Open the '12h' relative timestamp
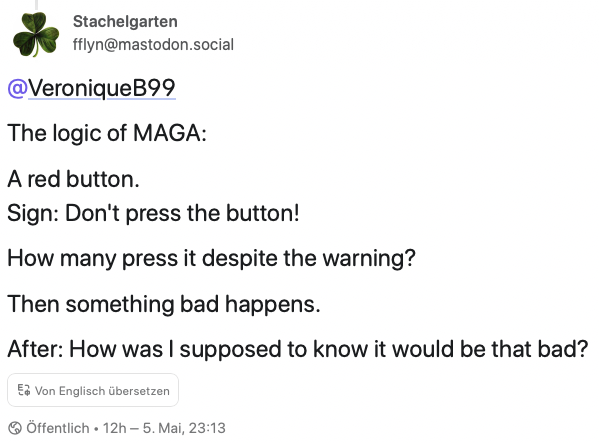 [x=114, y=428]
